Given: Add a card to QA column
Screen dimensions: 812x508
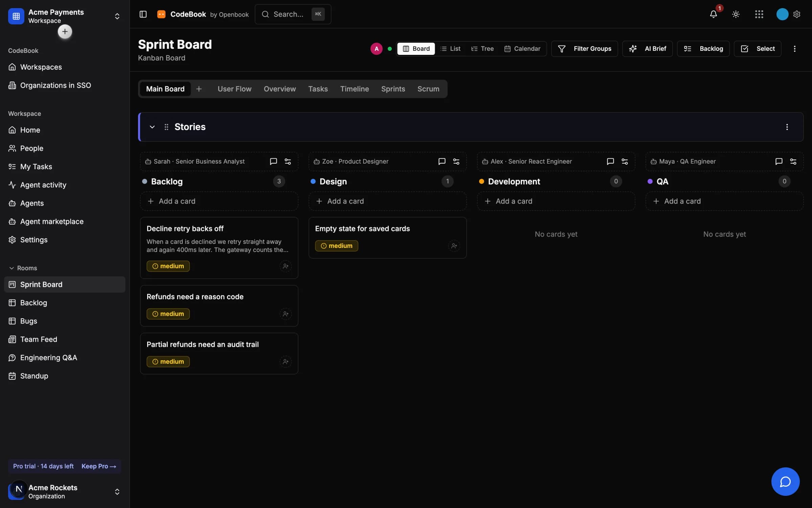Looking at the screenshot, I should coord(724,201).
